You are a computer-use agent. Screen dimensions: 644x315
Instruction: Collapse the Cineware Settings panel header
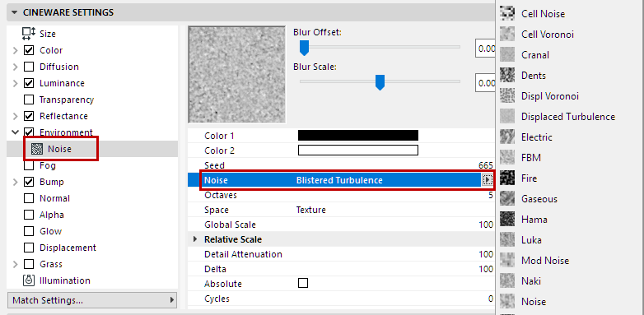pos(15,12)
